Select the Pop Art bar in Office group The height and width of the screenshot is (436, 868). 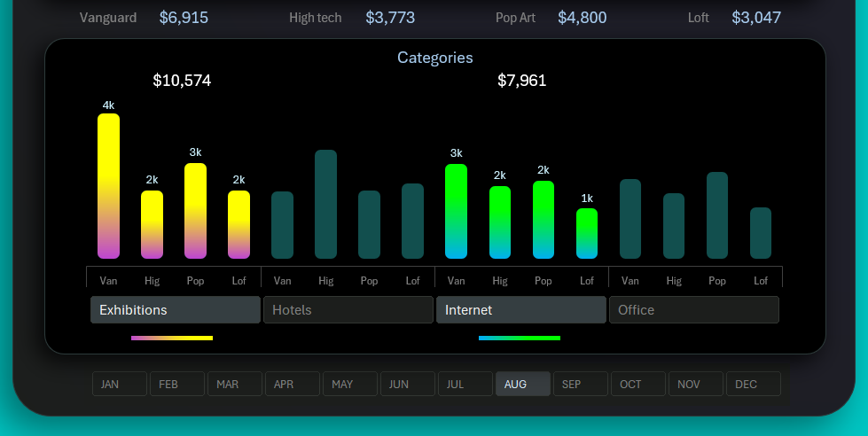[716, 215]
